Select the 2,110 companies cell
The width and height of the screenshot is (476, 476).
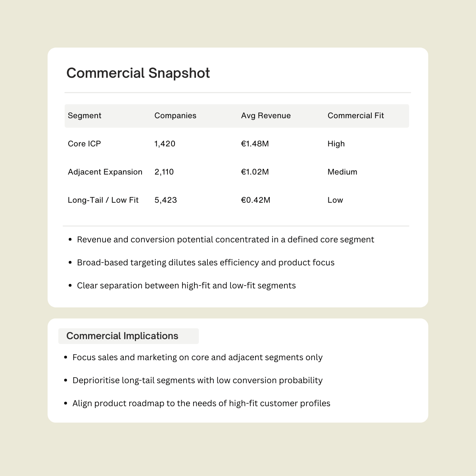point(164,172)
